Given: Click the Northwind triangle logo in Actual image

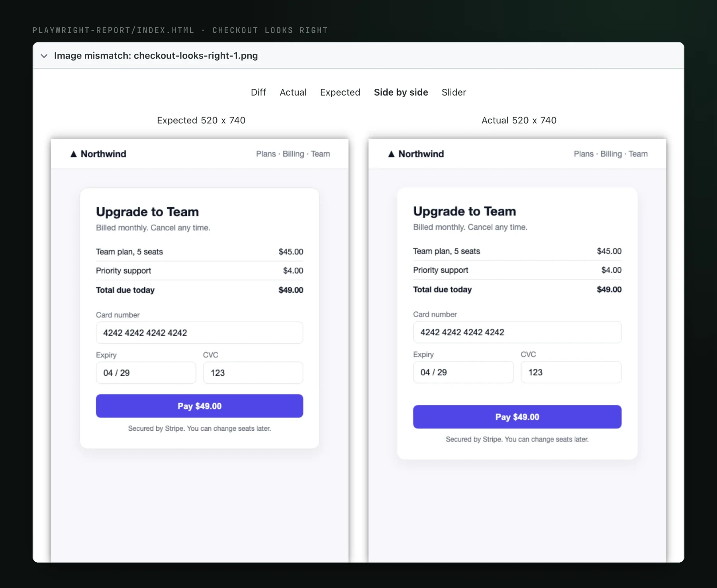Looking at the screenshot, I should (x=391, y=154).
